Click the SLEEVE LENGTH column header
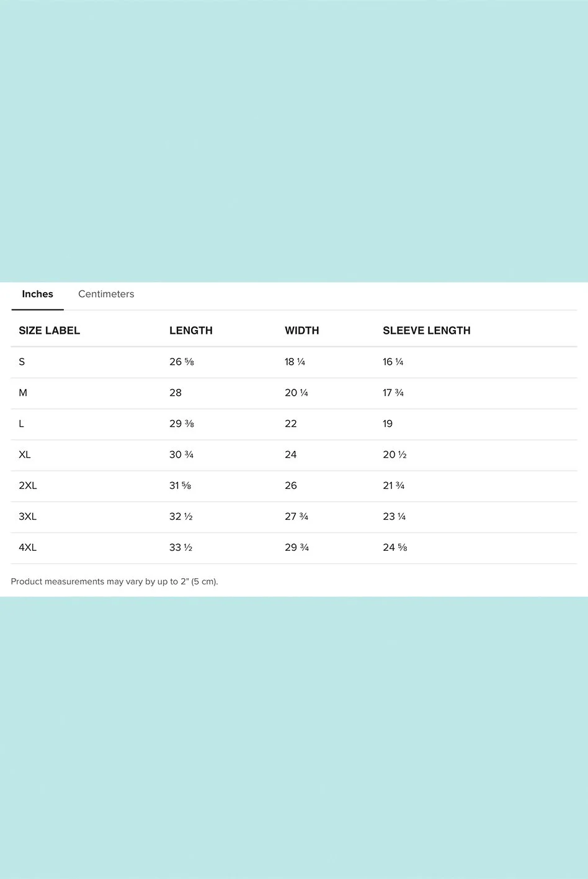This screenshot has height=879, width=588. click(x=427, y=331)
